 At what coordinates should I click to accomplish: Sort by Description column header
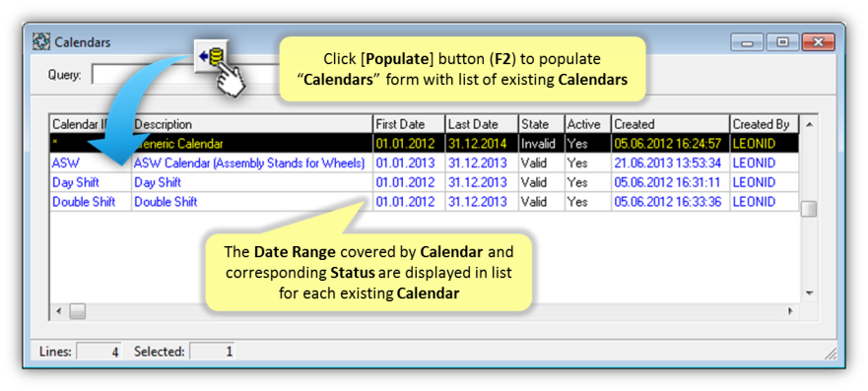coord(252,124)
